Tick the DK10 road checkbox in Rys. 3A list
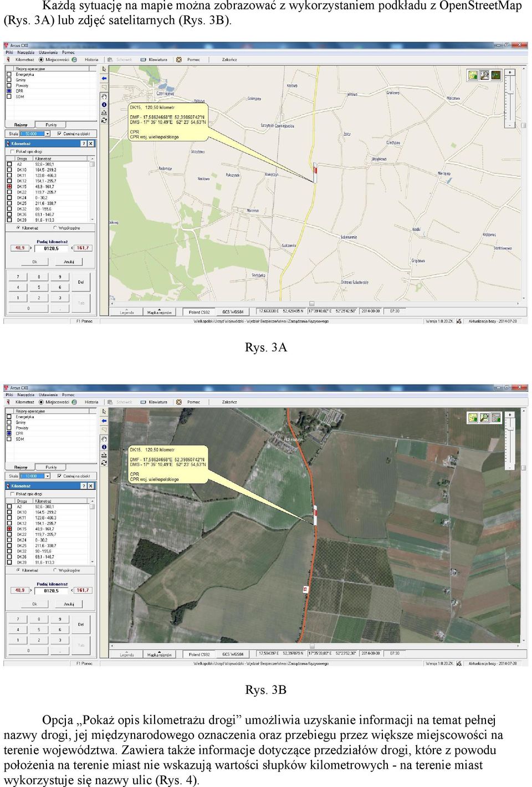532x787 pixels. (9, 170)
